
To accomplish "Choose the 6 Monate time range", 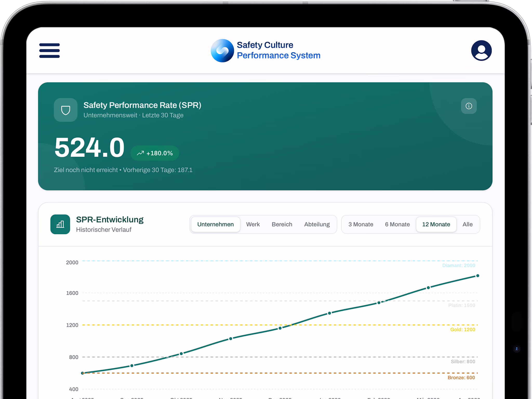I will click(397, 224).
